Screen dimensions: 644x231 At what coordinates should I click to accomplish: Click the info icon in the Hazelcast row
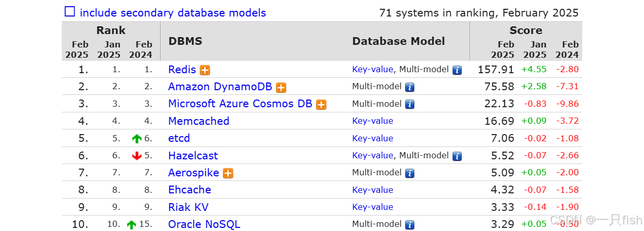[x=457, y=156]
